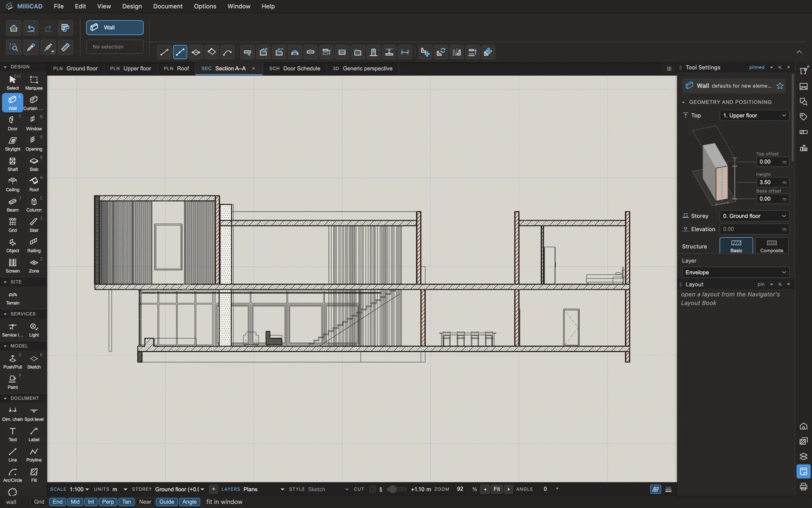This screenshot has height=508, width=812.
Task: Choose the Railing tool
Action: [x=34, y=245]
